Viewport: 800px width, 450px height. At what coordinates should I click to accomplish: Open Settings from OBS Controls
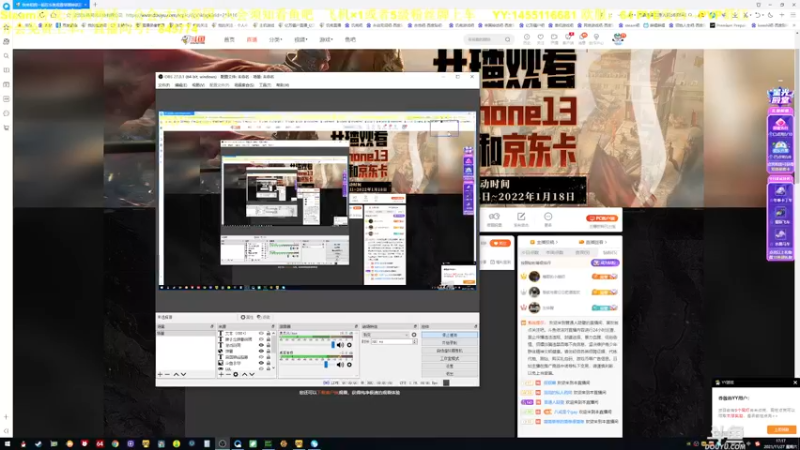pyautogui.click(x=449, y=366)
